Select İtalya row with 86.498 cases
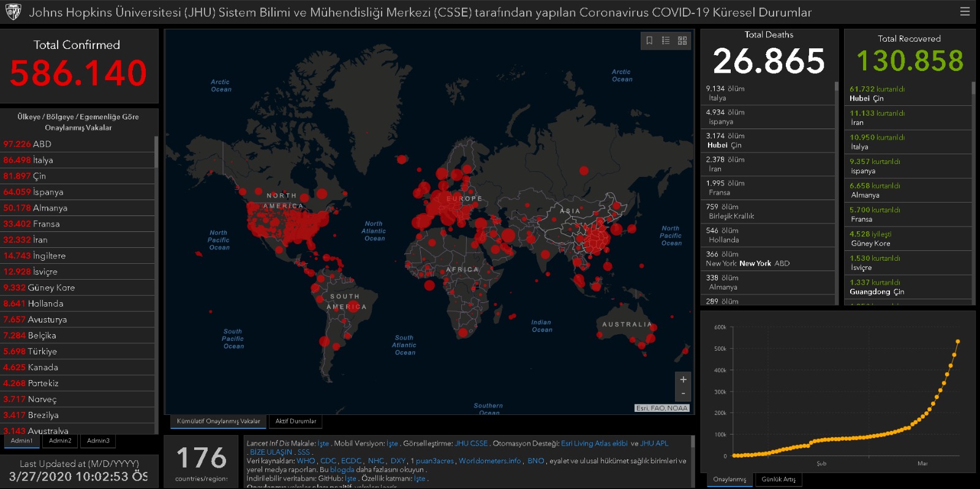Screen dimensions: 980x489 coord(77,160)
